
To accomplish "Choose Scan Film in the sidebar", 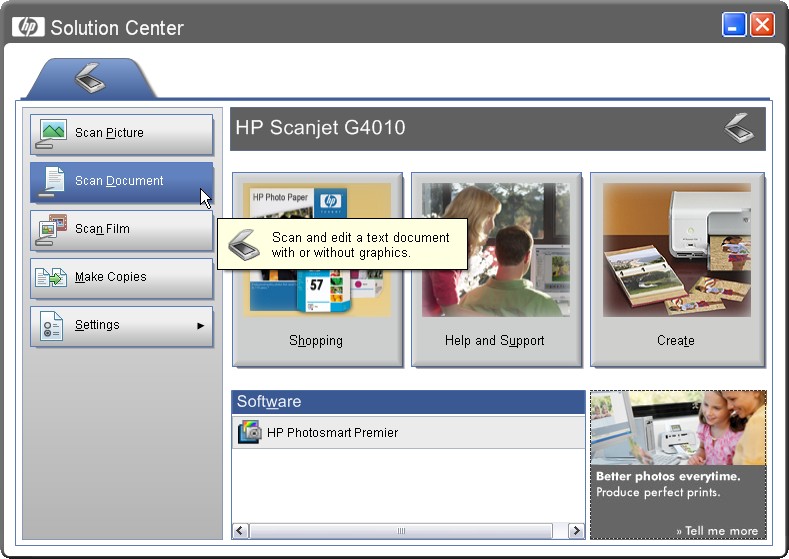I will 121,230.
